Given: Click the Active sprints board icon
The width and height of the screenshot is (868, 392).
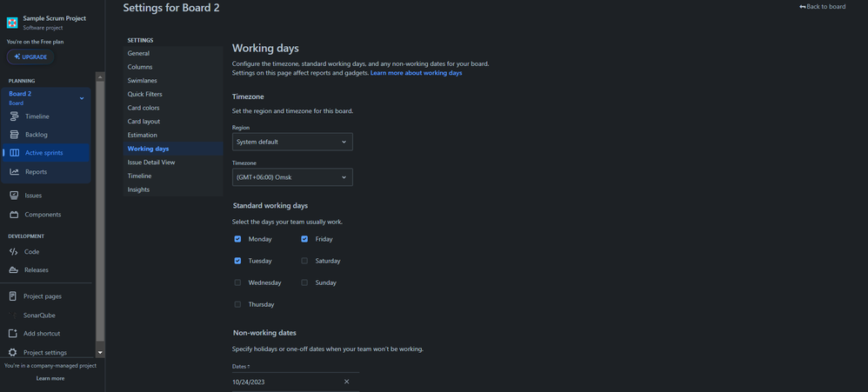Looking at the screenshot, I should point(15,153).
